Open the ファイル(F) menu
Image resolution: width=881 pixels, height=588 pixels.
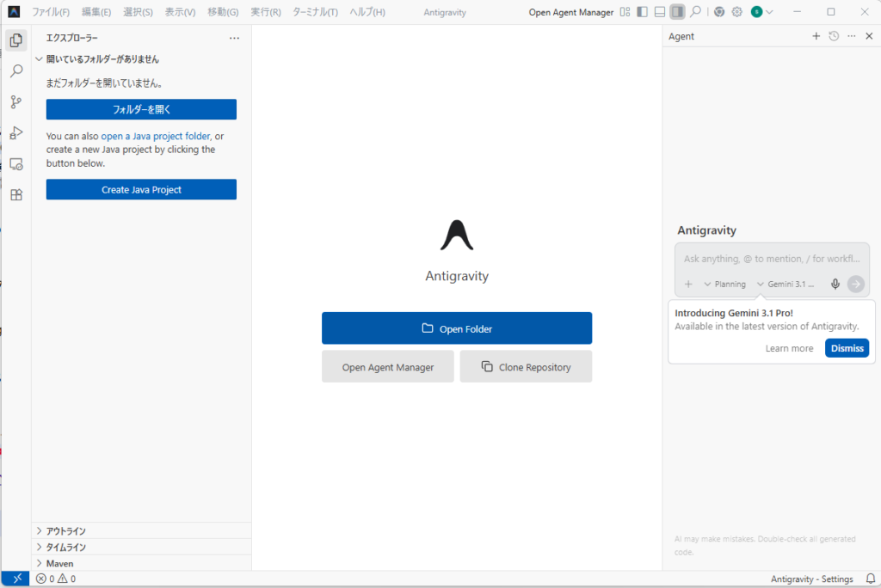(51, 12)
